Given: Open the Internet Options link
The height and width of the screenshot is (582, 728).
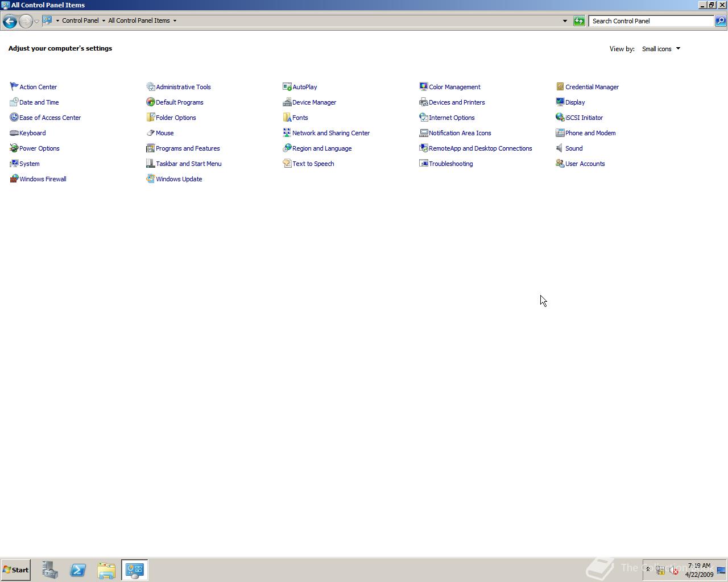Looking at the screenshot, I should 452,118.
